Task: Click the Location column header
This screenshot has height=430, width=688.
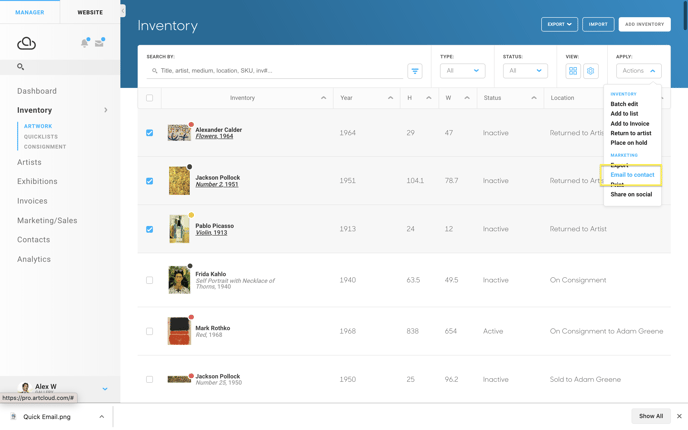Action: pos(562,98)
